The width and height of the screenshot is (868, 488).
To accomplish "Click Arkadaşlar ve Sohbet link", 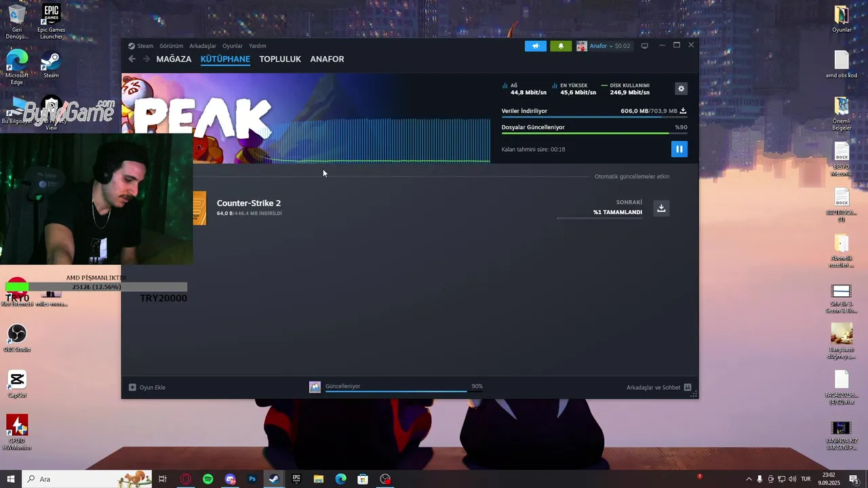I will [x=653, y=388].
